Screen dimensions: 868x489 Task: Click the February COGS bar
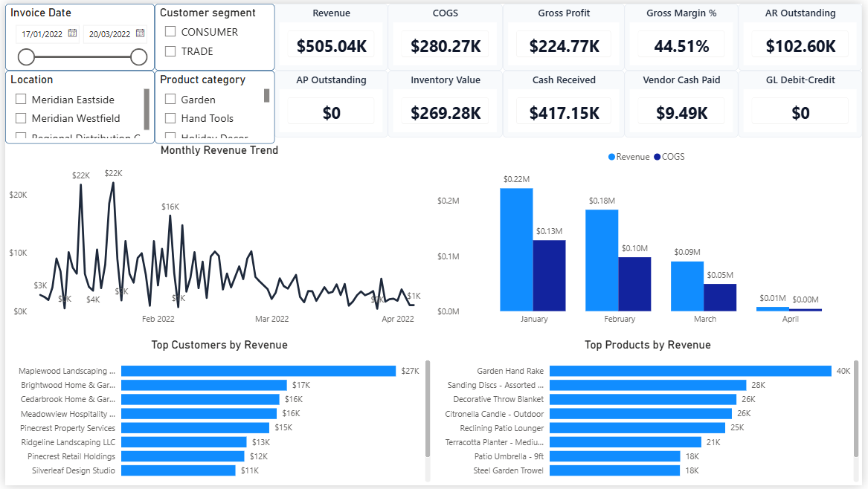click(x=634, y=284)
